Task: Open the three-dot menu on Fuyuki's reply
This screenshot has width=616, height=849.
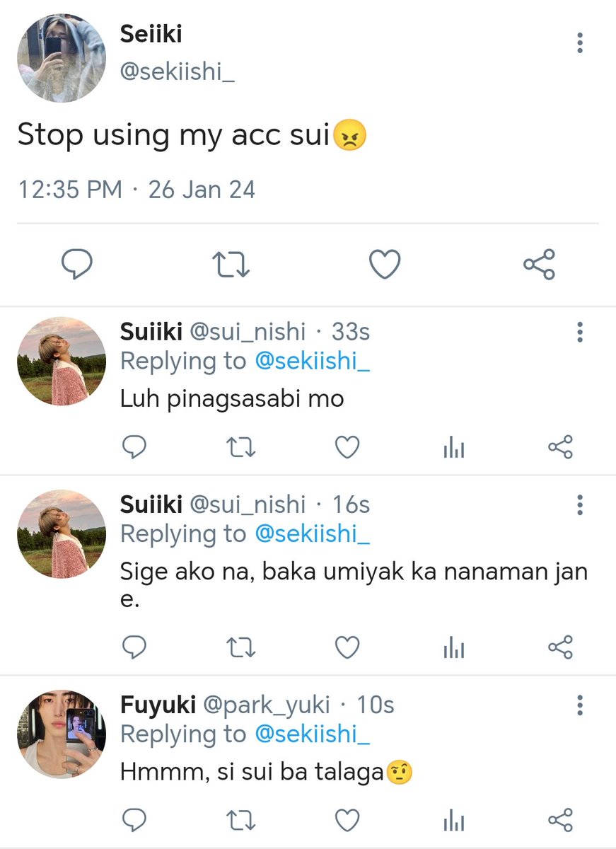Action: 580,705
